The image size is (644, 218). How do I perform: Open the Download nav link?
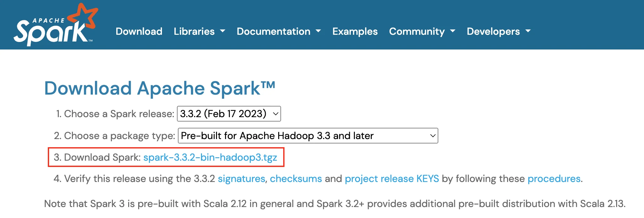(x=139, y=31)
